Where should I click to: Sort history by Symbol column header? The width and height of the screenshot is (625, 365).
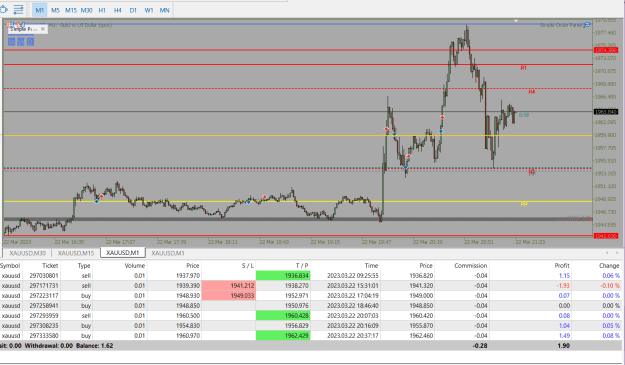[10, 266]
